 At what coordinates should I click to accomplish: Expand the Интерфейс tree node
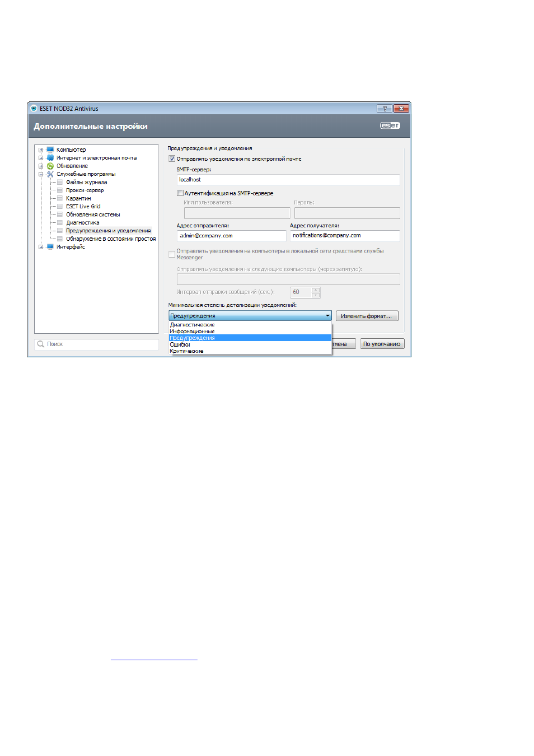point(41,247)
